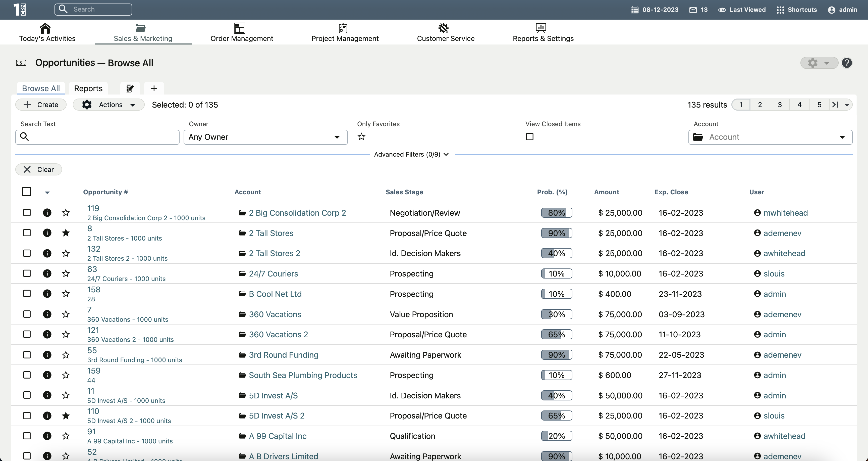Click the help question mark icon
Viewport: 868px width, 461px height.
[x=846, y=63]
